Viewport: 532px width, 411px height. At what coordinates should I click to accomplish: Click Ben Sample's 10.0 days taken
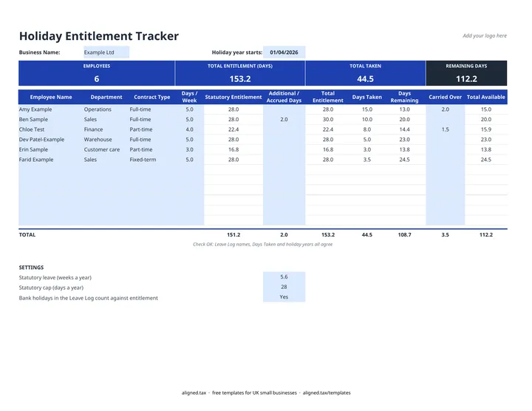pyautogui.click(x=366, y=120)
